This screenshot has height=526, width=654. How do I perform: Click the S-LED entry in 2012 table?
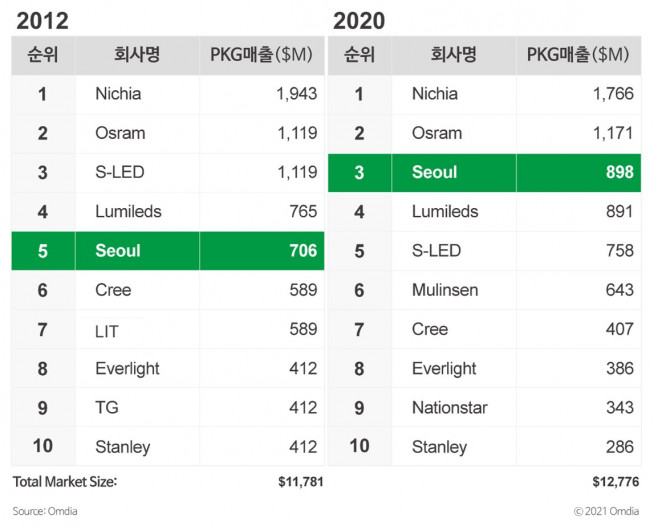click(x=119, y=172)
